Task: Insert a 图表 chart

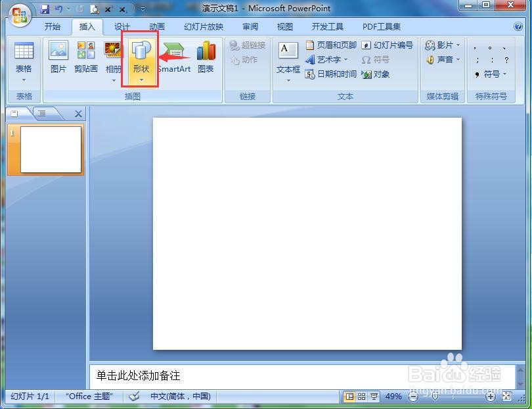Action: (x=206, y=57)
